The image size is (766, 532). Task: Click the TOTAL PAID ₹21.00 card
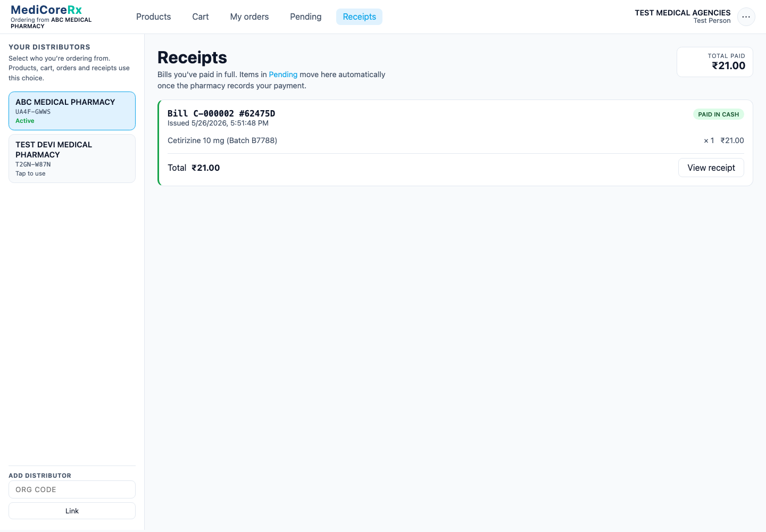(x=714, y=62)
